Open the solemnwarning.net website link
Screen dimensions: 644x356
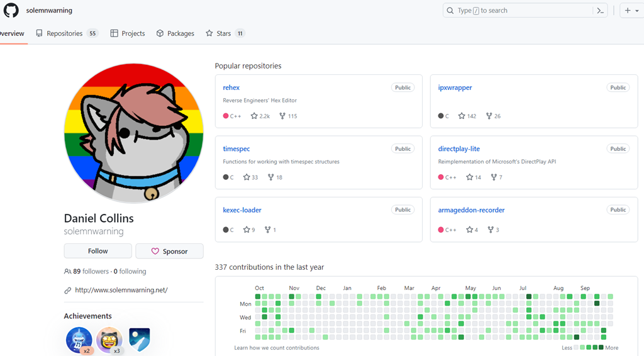(121, 290)
